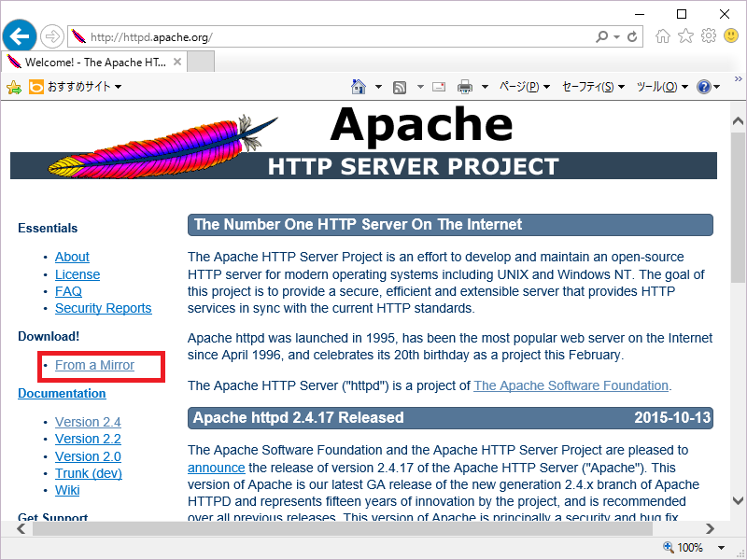Expand the address bar search dropdown arrow

[616, 37]
